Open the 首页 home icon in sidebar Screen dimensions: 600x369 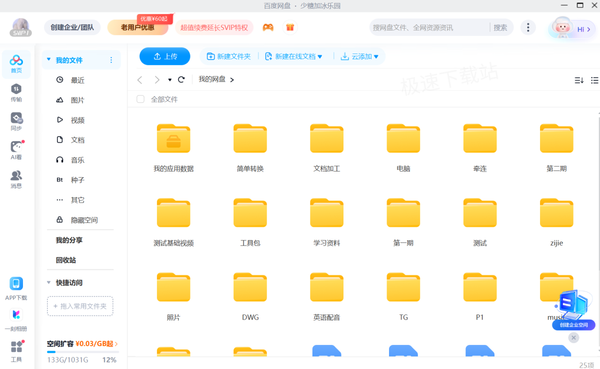pyautogui.click(x=16, y=64)
